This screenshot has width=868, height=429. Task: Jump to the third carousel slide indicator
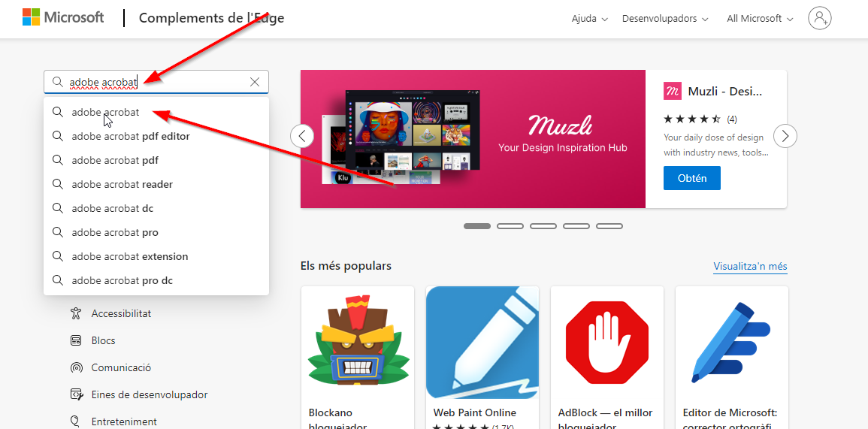(x=543, y=226)
